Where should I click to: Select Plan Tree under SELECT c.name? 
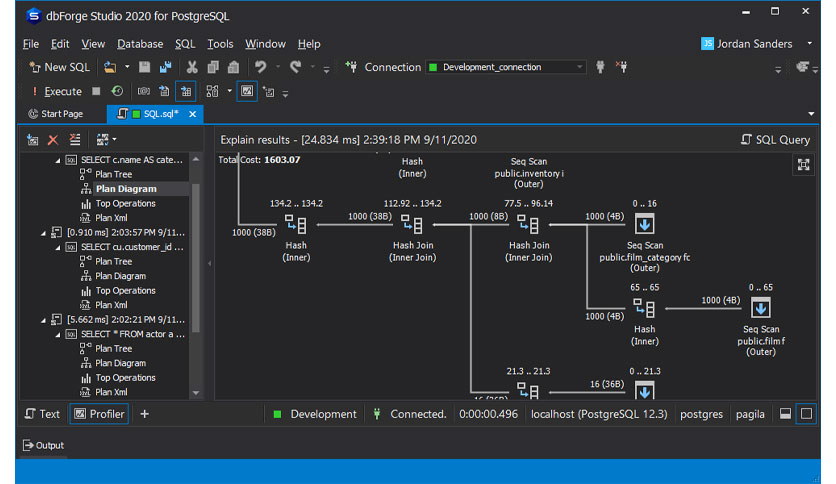click(x=113, y=174)
